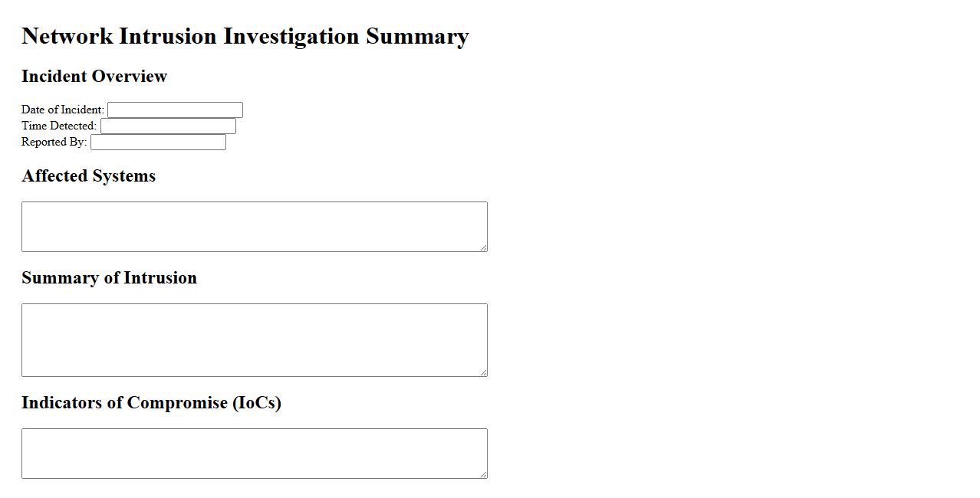Image resolution: width=980 pixels, height=498 pixels.
Task: Click the word 'Intrusion' in the main title
Action: [x=168, y=36]
